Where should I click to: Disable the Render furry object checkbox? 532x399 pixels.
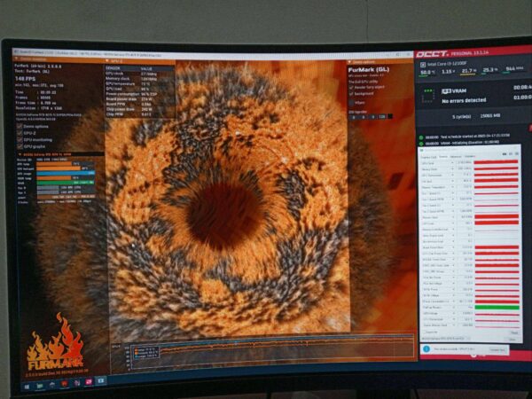350,88
